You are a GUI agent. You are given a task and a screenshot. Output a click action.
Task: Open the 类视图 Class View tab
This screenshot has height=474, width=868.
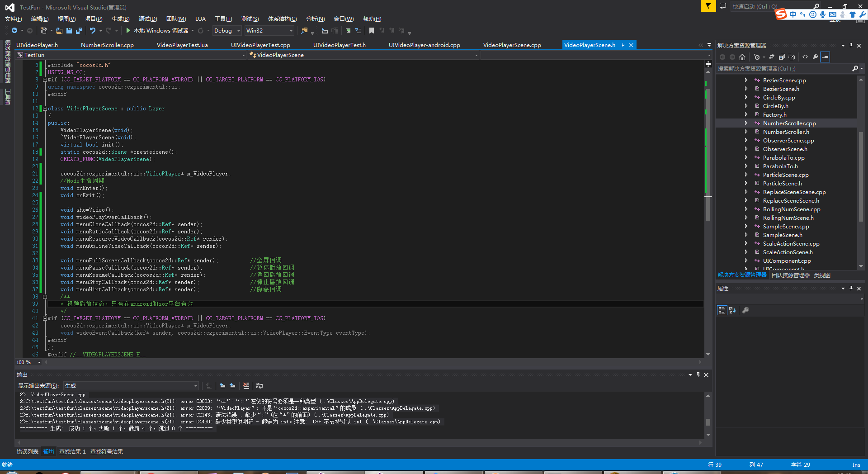tap(822, 275)
